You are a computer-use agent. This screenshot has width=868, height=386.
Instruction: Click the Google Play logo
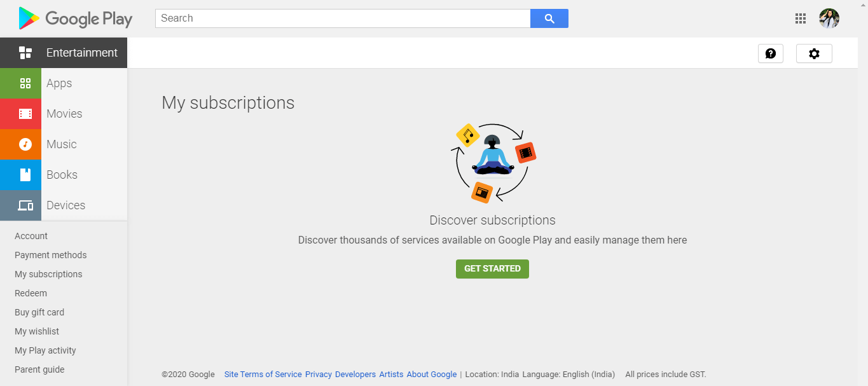coord(75,18)
